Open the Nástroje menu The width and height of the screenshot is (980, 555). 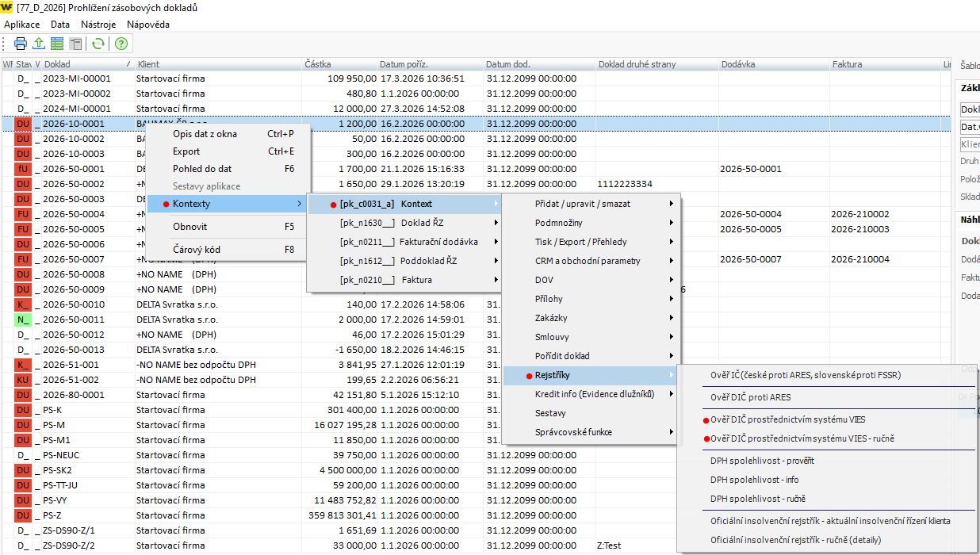[x=98, y=25]
